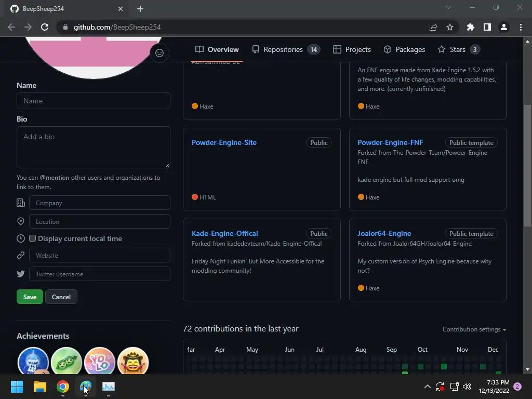Open the tab search chevron in title bar

pyautogui.click(x=448, y=7)
